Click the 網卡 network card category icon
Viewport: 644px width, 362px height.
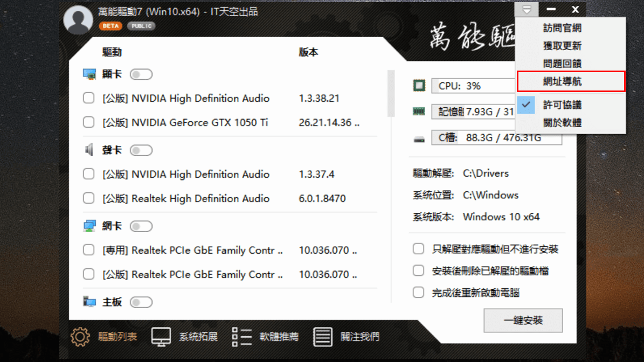coord(89,226)
